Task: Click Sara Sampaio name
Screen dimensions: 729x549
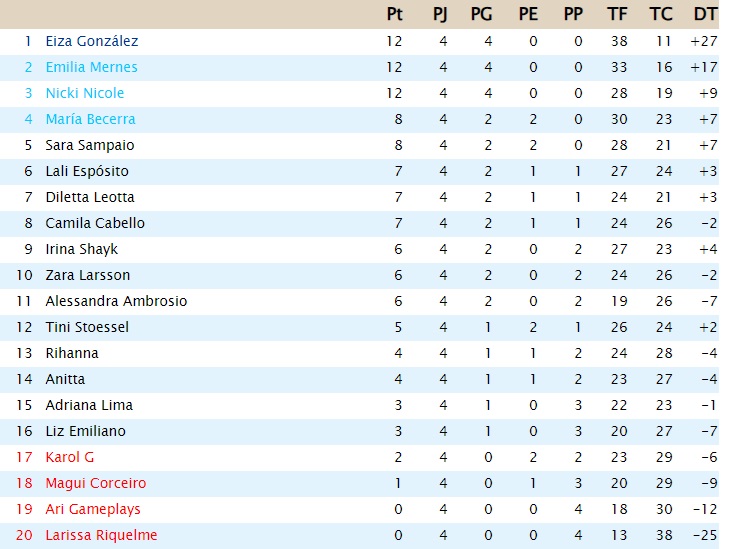Action: pyautogui.click(x=90, y=146)
